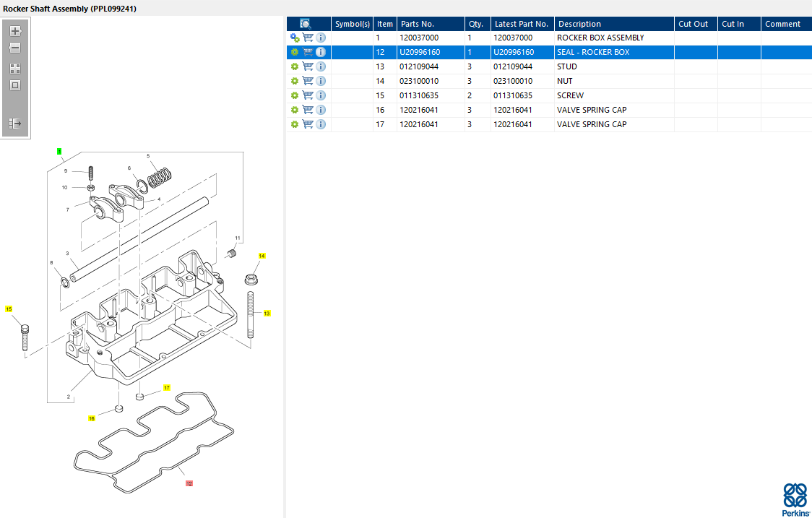Viewport: 812px width, 518px height.
Task: Click the Perkins logo
Action: [795, 499]
